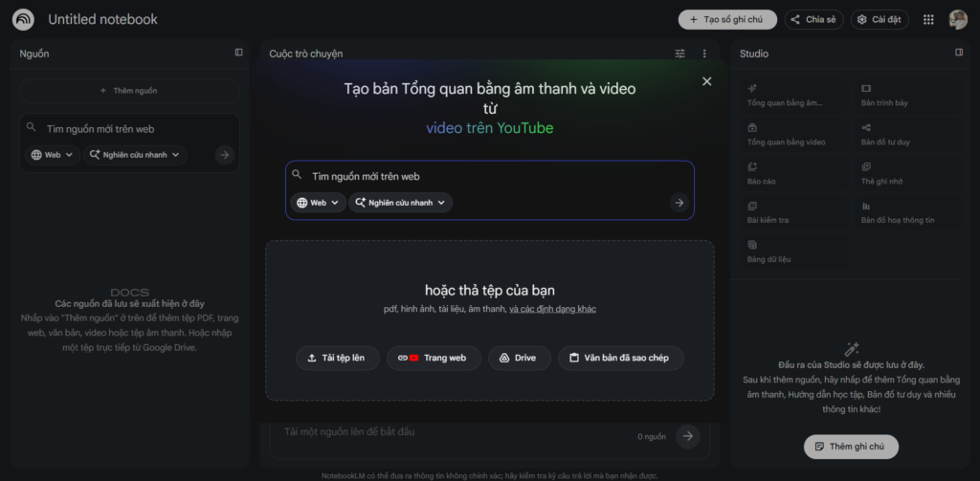Close the add sources dialog

[x=707, y=81]
